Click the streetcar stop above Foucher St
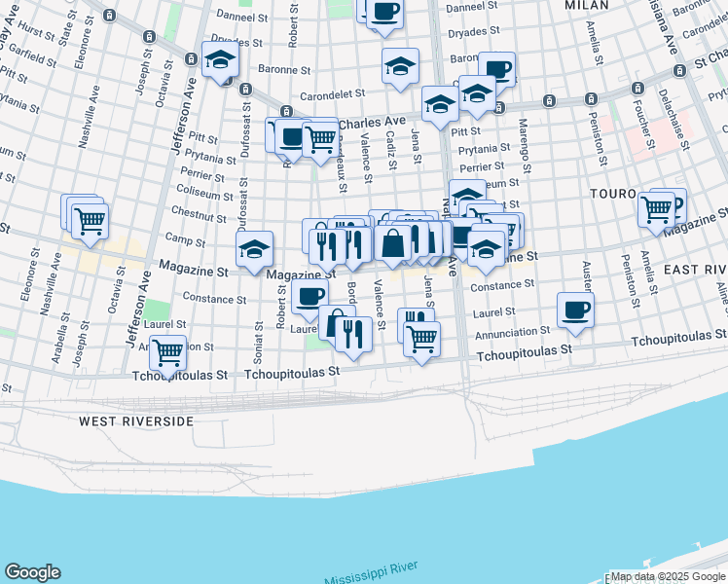The height and width of the screenshot is (584, 728). click(x=637, y=89)
